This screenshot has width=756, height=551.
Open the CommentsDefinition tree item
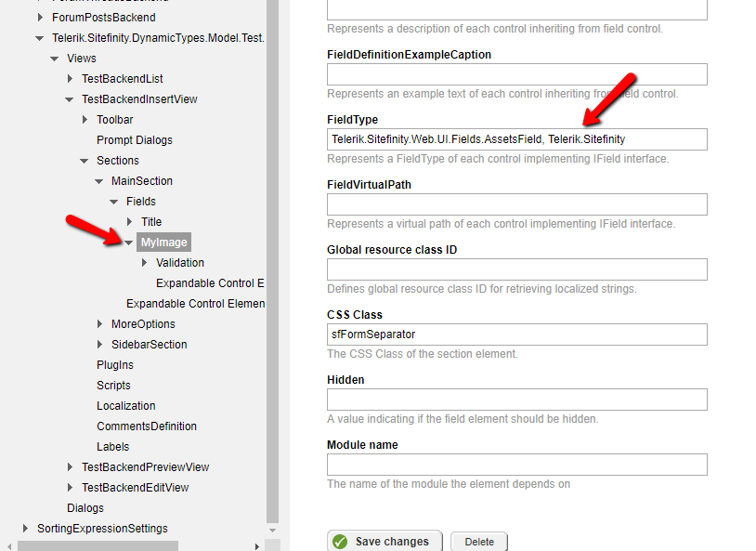coord(147,426)
